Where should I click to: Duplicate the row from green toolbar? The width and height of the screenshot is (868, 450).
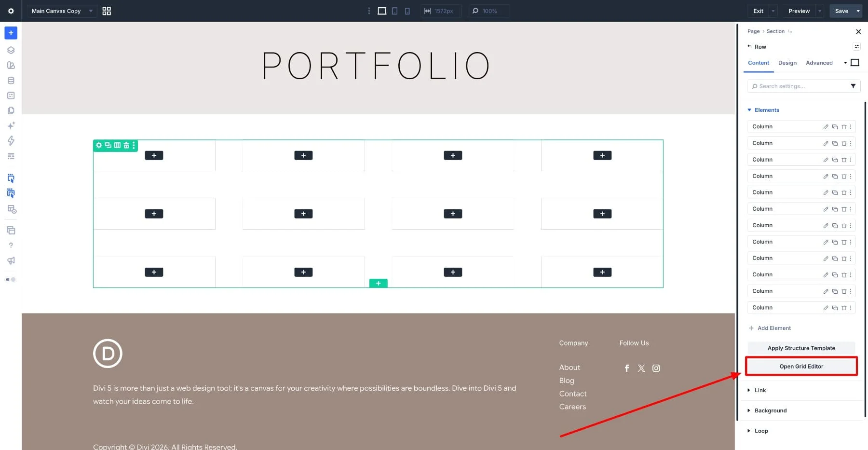[108, 145]
